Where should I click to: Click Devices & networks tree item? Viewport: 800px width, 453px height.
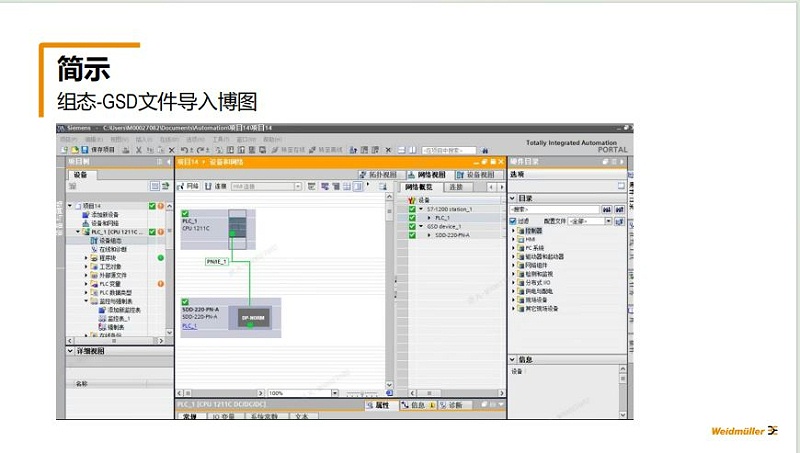(101, 223)
